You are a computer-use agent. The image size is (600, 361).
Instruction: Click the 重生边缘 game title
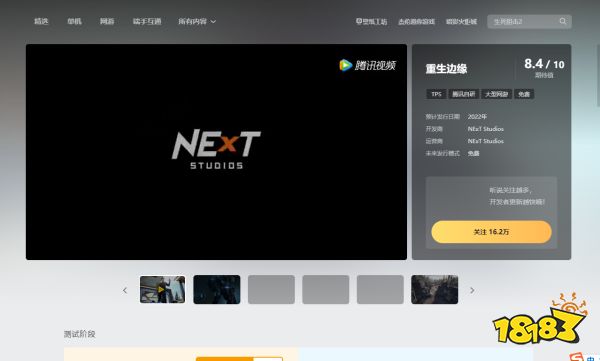coord(446,69)
